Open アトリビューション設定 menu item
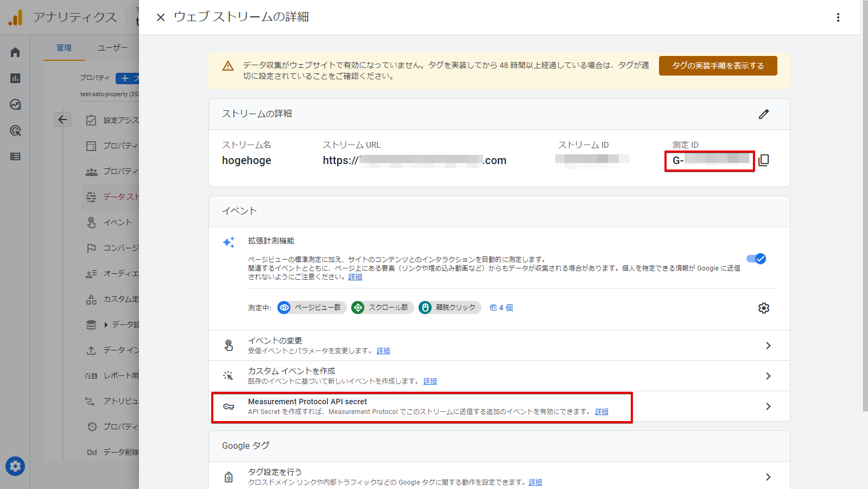 (x=111, y=401)
